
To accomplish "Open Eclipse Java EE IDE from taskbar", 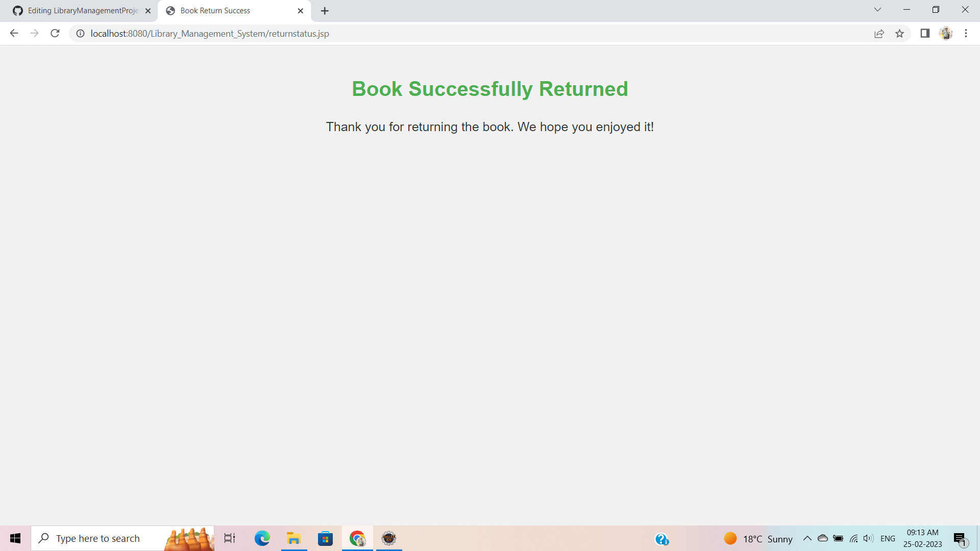I will pos(389,538).
